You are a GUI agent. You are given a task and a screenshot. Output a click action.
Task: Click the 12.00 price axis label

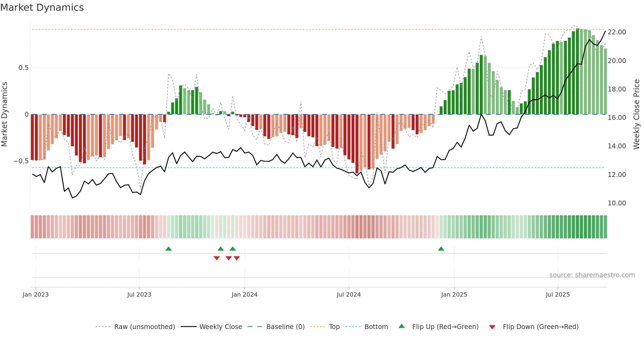[x=617, y=175]
